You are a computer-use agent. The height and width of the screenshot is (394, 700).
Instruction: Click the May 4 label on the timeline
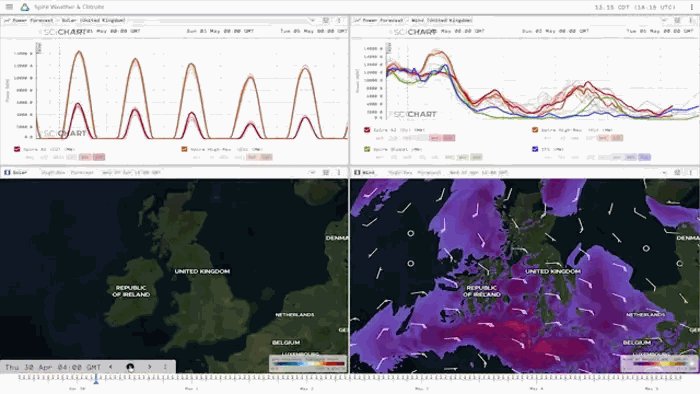click(536, 389)
